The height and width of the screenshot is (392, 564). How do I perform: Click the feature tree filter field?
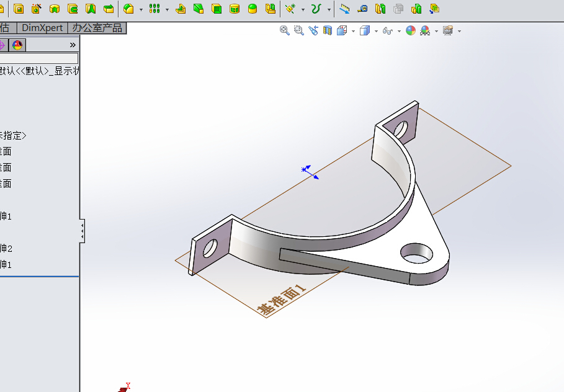pyautogui.click(x=39, y=58)
